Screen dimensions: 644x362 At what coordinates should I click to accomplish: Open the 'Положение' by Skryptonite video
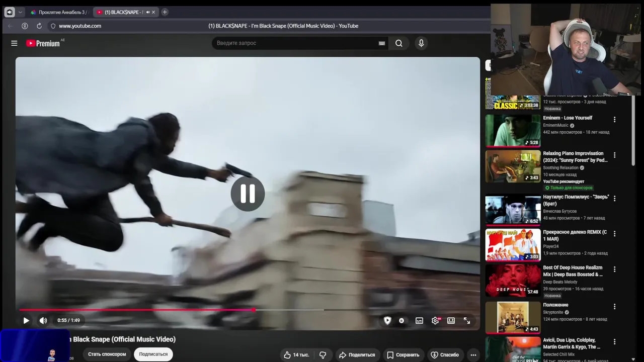(x=513, y=317)
